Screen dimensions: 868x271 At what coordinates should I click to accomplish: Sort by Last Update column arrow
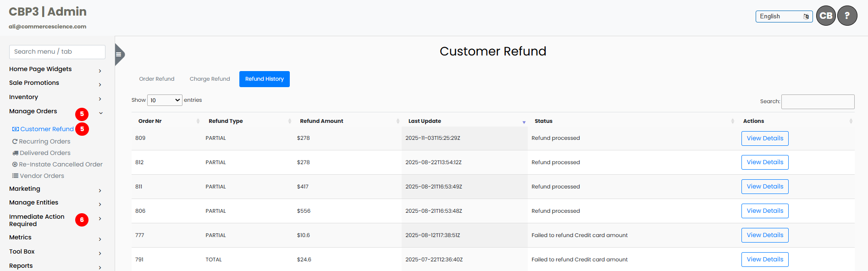coord(524,122)
